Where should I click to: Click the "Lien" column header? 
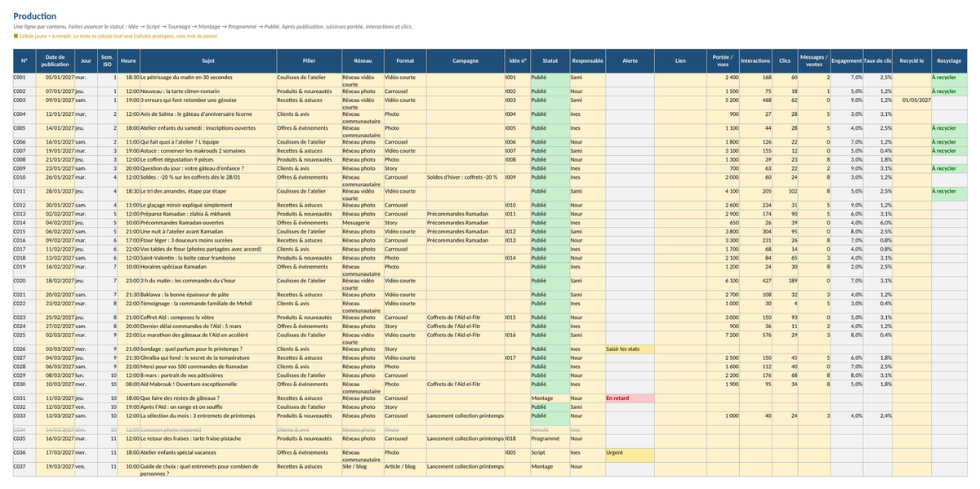(x=681, y=60)
